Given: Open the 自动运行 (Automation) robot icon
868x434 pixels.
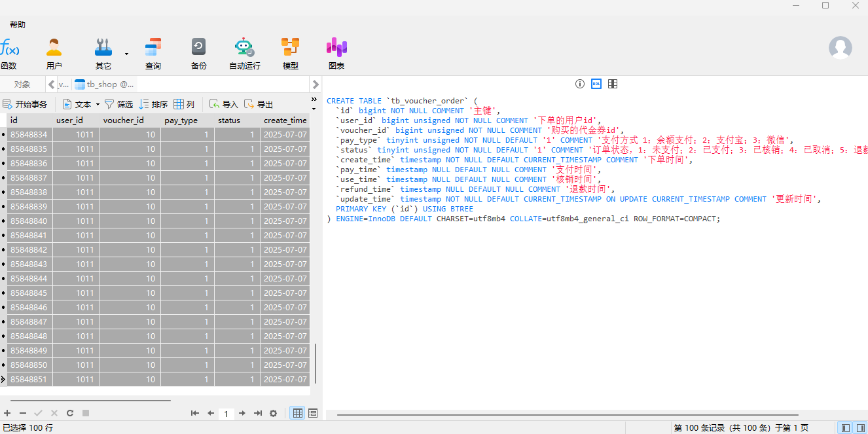Looking at the screenshot, I should 244,54.
